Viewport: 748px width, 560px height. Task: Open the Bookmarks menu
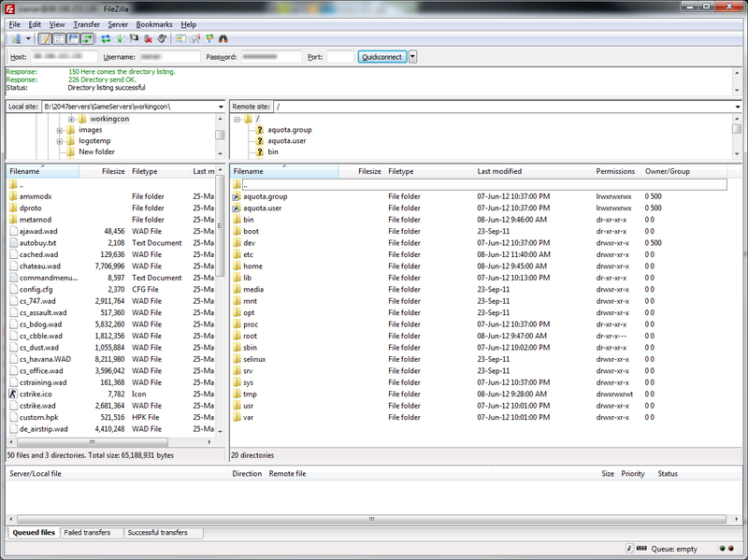coord(153,24)
